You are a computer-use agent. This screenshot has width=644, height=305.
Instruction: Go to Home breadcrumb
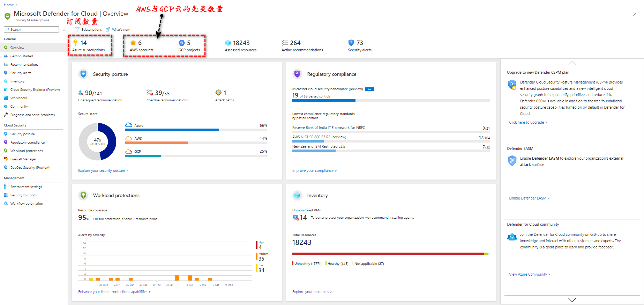point(9,5)
